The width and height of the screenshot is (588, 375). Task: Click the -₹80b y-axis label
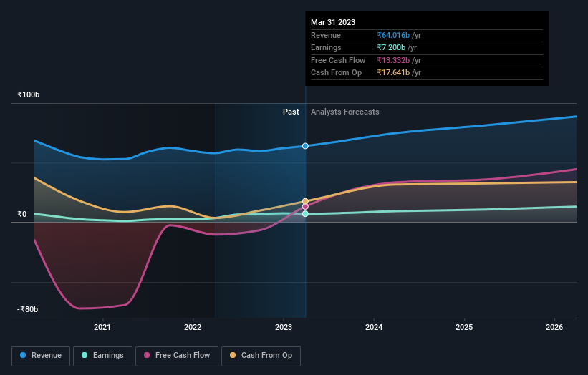tap(27, 309)
